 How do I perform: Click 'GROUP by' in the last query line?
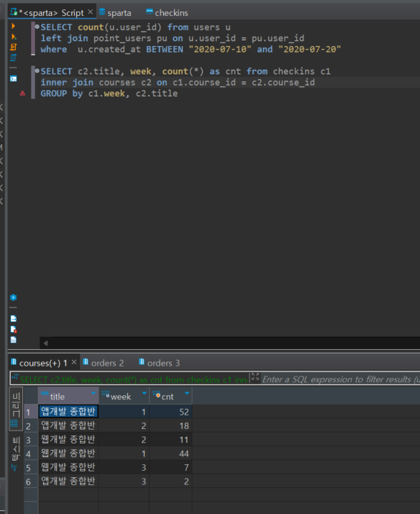tap(62, 94)
